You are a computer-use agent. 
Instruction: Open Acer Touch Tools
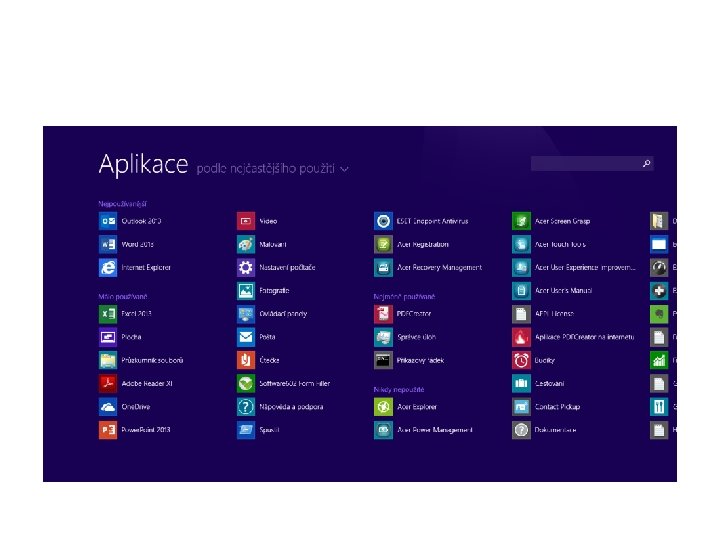click(549, 244)
